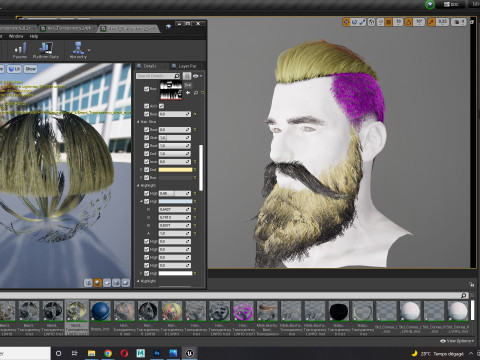The image size is (480, 360).
Task: Expand the white color parameter row
Action: point(141,273)
